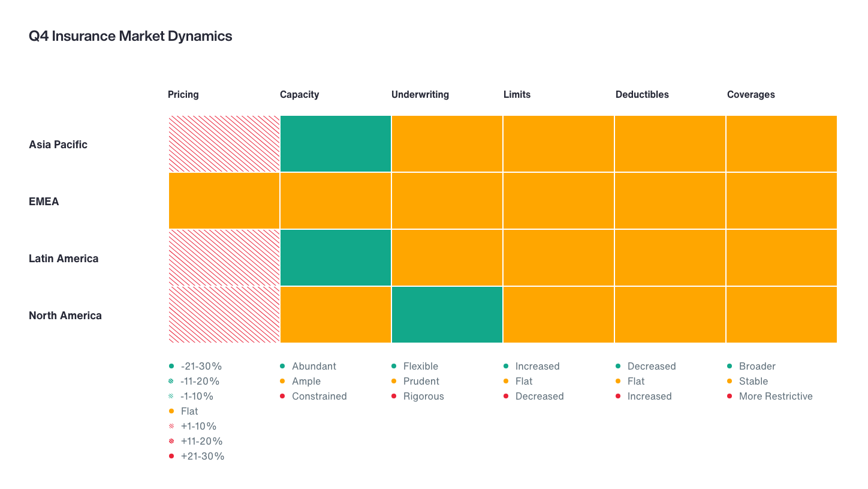Click the Asia Pacific row label
This screenshot has height=489, width=868.
pyautogui.click(x=58, y=145)
